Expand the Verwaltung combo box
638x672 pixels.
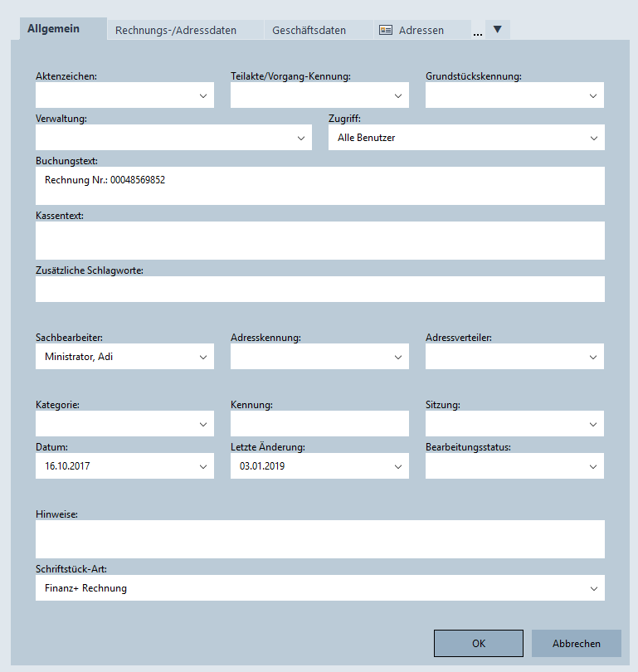(x=301, y=138)
